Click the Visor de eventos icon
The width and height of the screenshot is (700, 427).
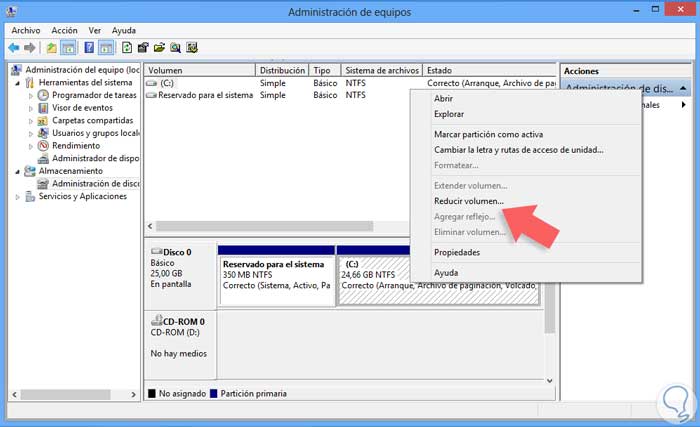point(43,108)
